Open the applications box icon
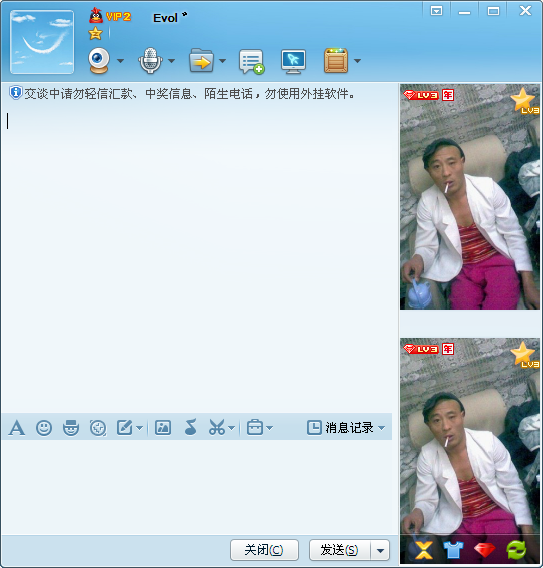The image size is (543, 568). tap(336, 60)
